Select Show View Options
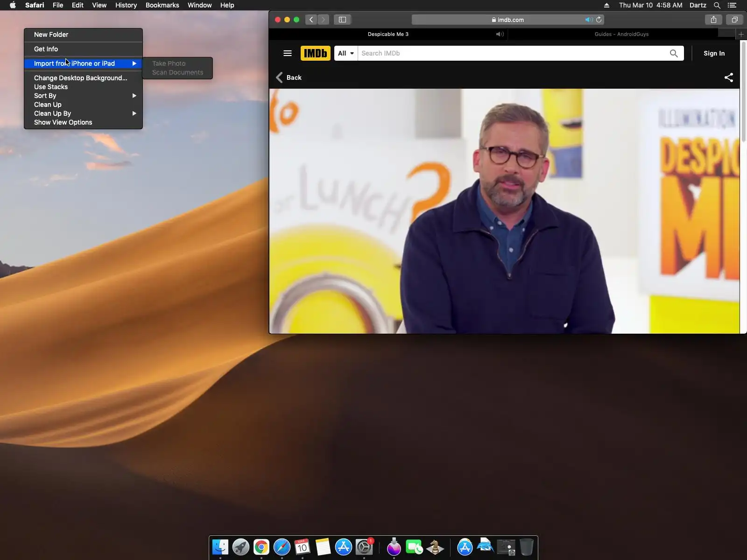Viewport: 747px width, 560px height. click(x=84, y=122)
